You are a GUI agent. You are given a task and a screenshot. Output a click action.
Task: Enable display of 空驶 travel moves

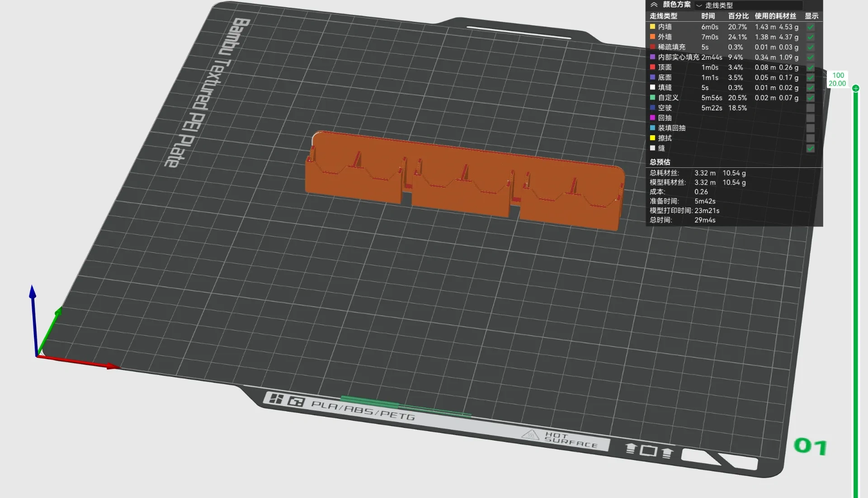click(x=810, y=108)
